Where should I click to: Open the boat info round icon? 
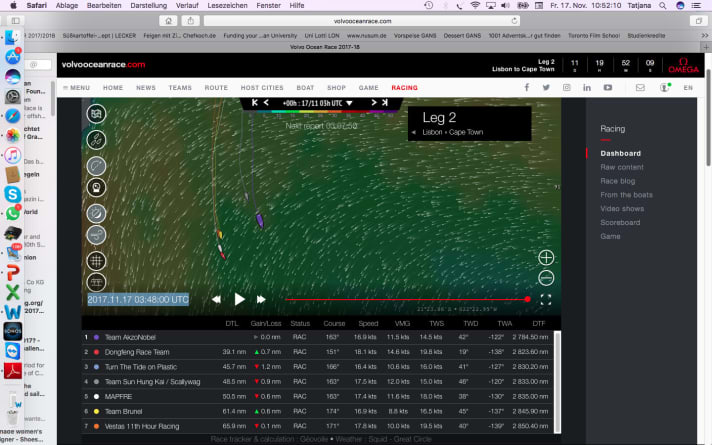click(x=96, y=187)
